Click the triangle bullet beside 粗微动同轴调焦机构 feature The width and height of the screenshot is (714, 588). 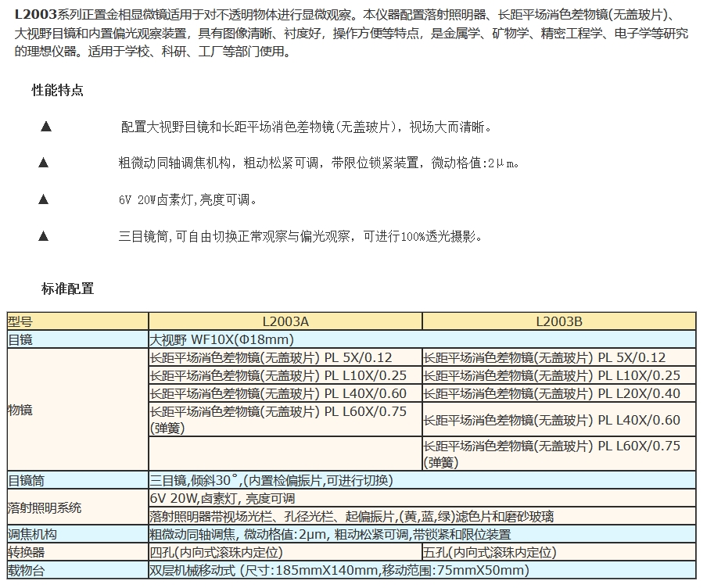(x=44, y=163)
